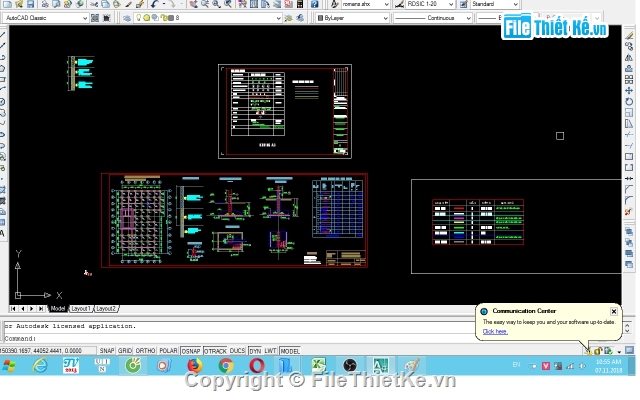This screenshot has height=400, width=640.
Task: Select the Mirror tool
Action: 629,58
